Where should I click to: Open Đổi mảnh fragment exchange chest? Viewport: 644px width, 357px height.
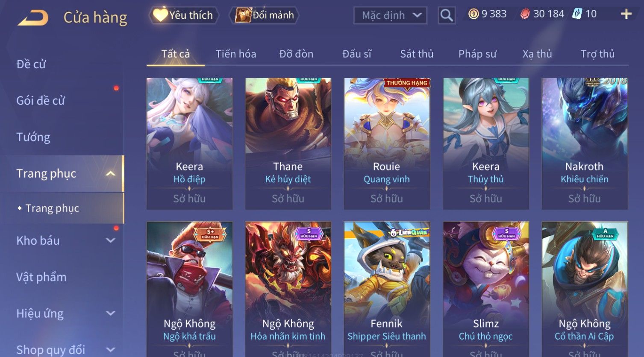click(x=264, y=15)
